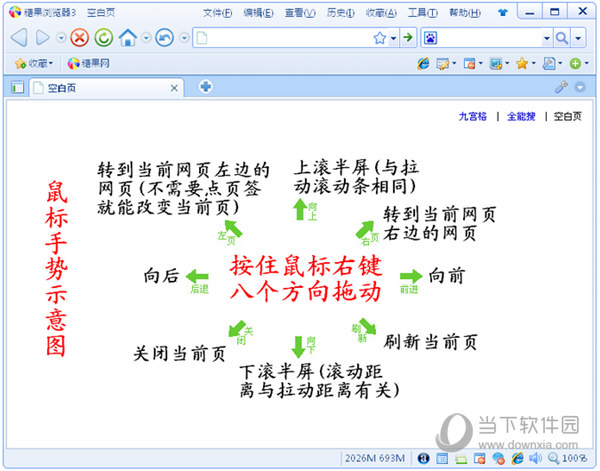
Task: Click the Back navigation arrow
Action: pyautogui.click(x=19, y=37)
